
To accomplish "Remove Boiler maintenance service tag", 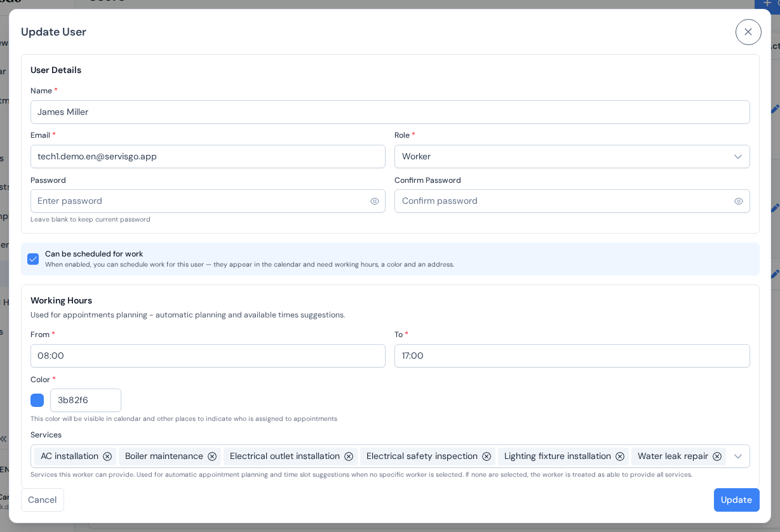I will (x=212, y=456).
